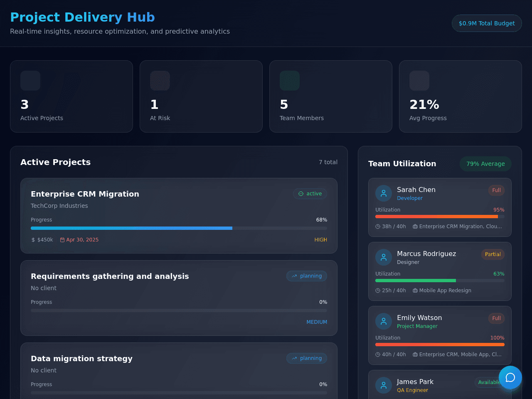Image resolution: width=532 pixels, height=399 pixels.
Task: Select Emily Watson's name
Action: 419,318
